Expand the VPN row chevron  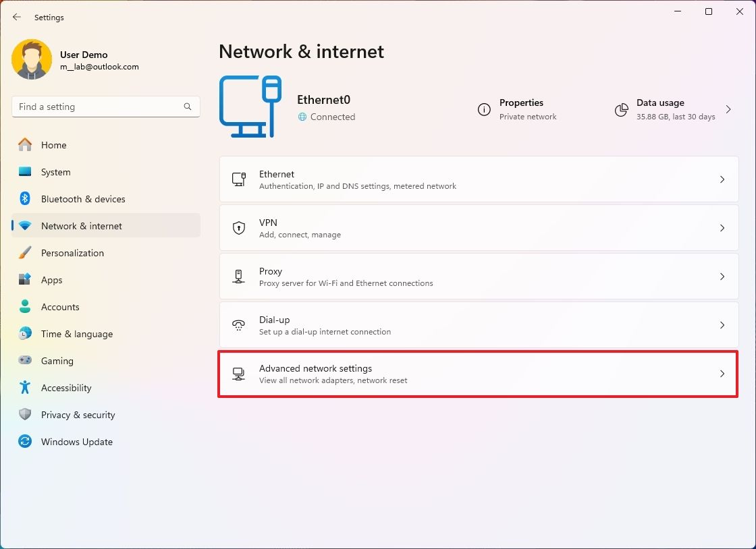coord(722,227)
